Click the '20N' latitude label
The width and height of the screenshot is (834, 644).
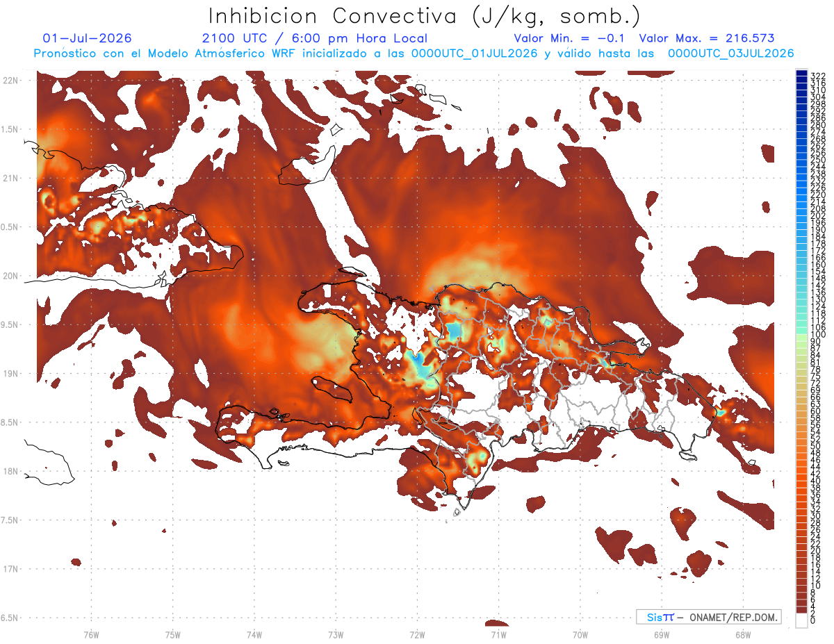10,276
